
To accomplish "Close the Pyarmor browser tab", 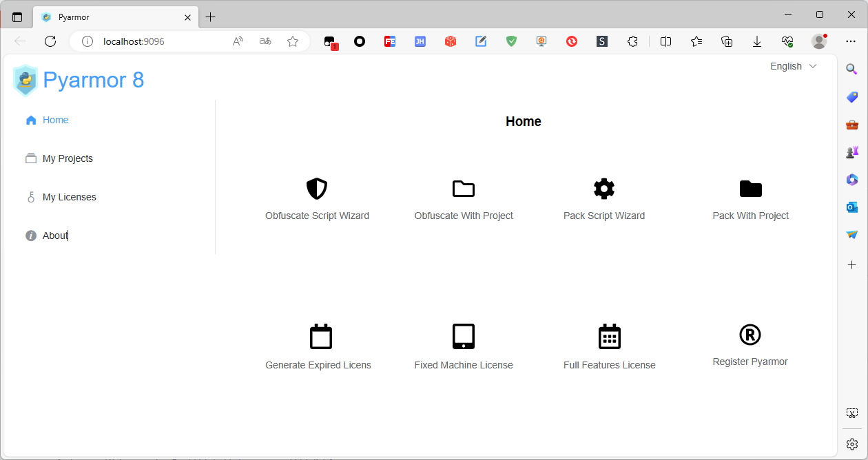I will tap(187, 17).
